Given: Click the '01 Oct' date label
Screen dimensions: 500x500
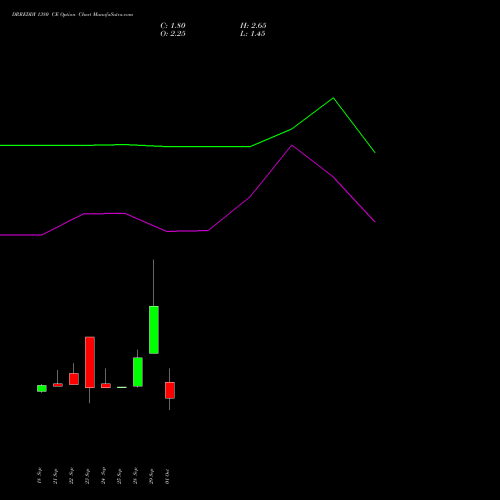Looking at the screenshot, I should [168, 476].
